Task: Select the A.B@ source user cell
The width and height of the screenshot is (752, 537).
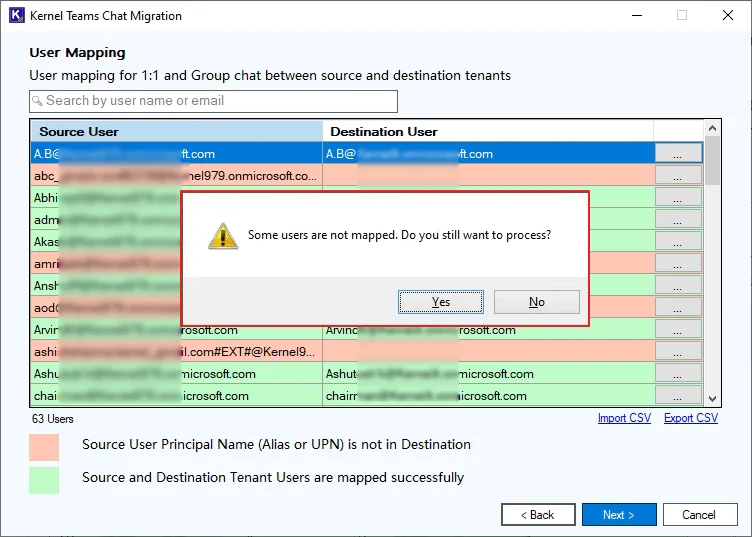Action: (x=176, y=153)
